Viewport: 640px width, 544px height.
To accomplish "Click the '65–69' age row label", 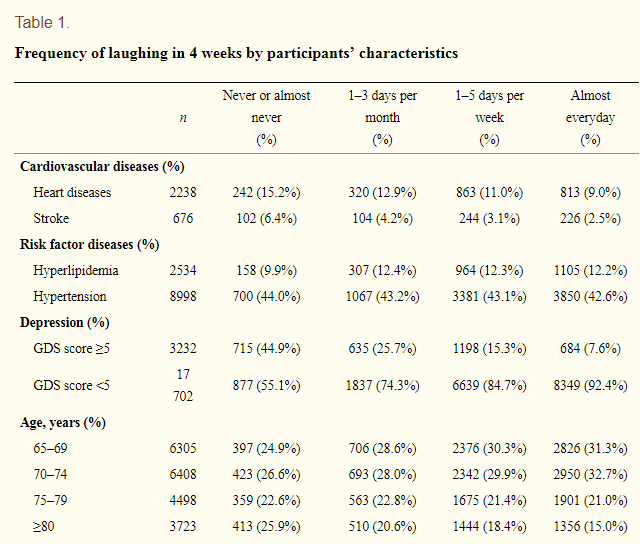I will 50,448.
